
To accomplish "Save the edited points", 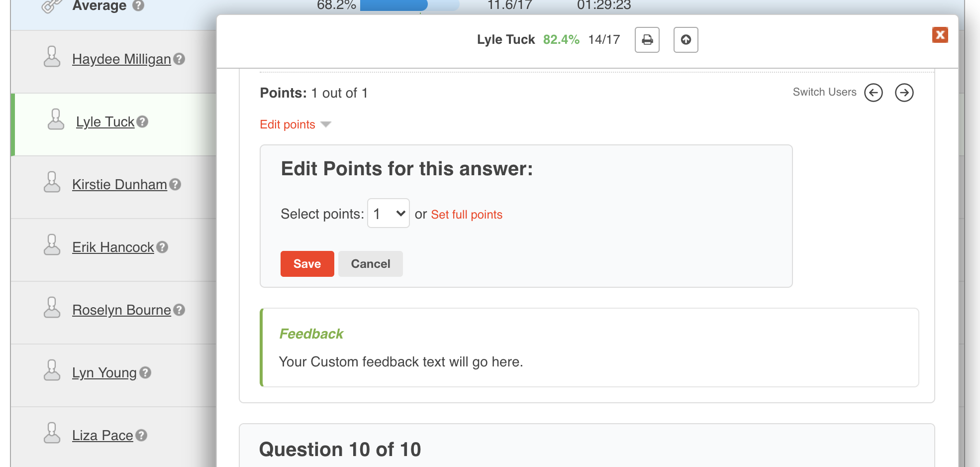I will (x=307, y=264).
